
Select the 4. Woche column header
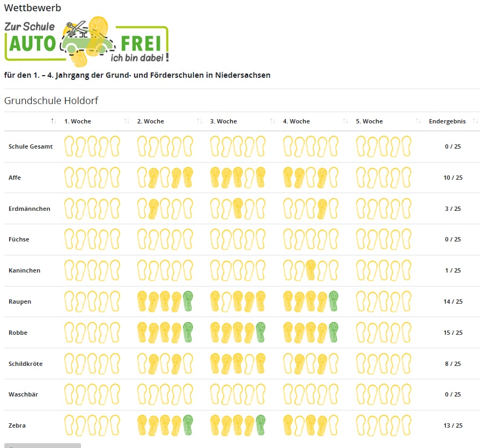click(297, 121)
